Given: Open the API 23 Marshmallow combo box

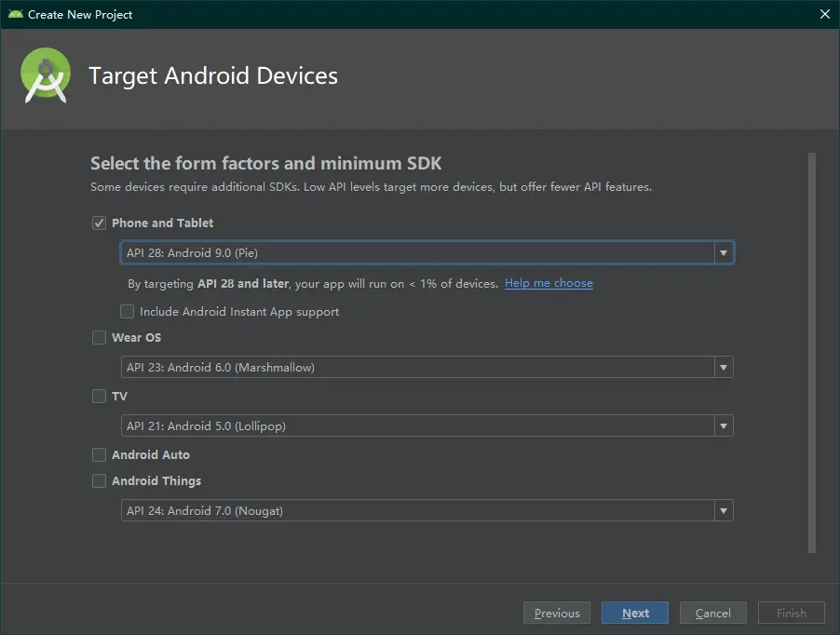Looking at the screenshot, I should (427, 367).
